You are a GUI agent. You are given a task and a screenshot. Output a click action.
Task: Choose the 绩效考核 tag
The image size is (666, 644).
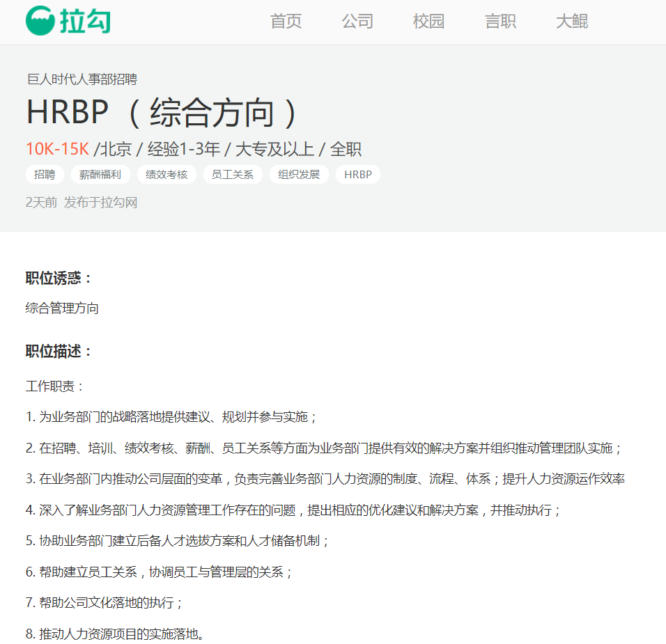click(166, 174)
